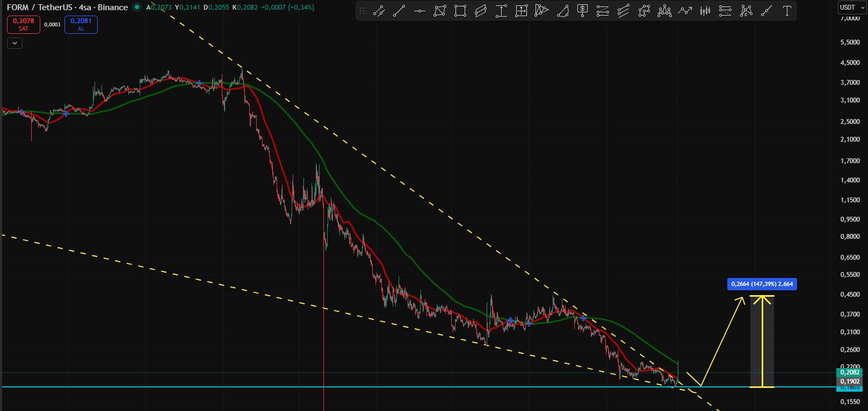Open the USDT currency dropdown

pyautogui.click(x=852, y=8)
